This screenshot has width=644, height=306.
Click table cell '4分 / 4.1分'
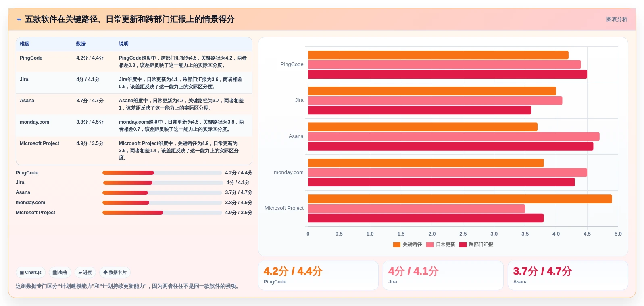(x=88, y=79)
